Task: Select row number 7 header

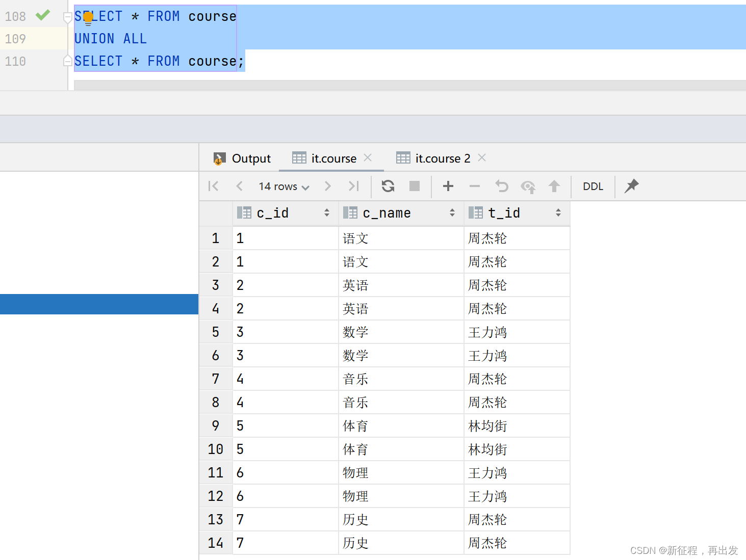Action: point(216,379)
